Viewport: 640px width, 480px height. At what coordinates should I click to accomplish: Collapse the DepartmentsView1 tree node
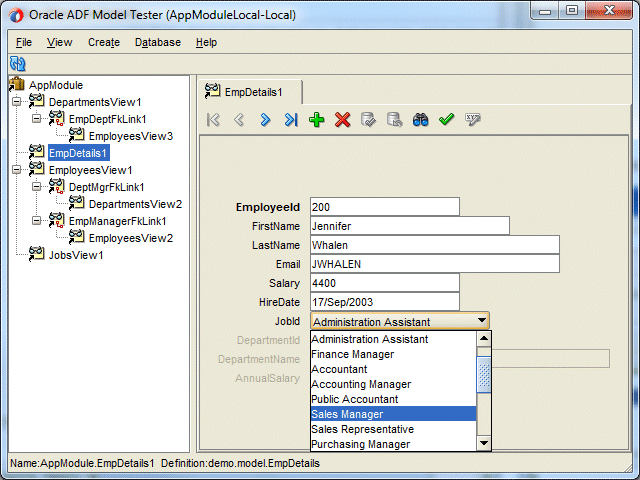pyautogui.click(x=16, y=101)
